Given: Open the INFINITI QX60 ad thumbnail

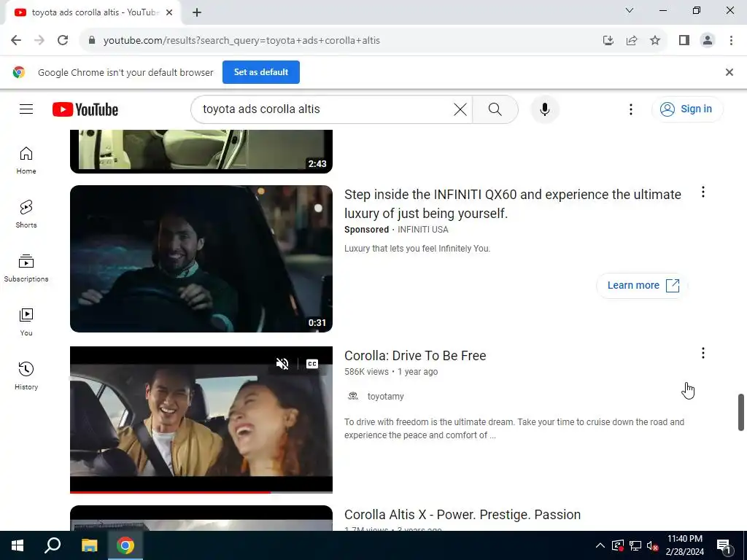Looking at the screenshot, I should coord(201,259).
